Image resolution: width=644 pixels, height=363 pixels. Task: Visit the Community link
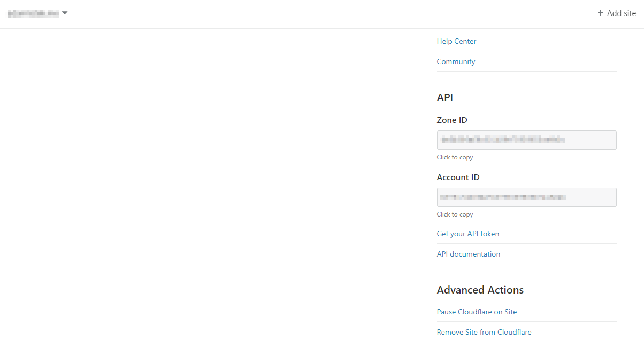[x=456, y=61]
